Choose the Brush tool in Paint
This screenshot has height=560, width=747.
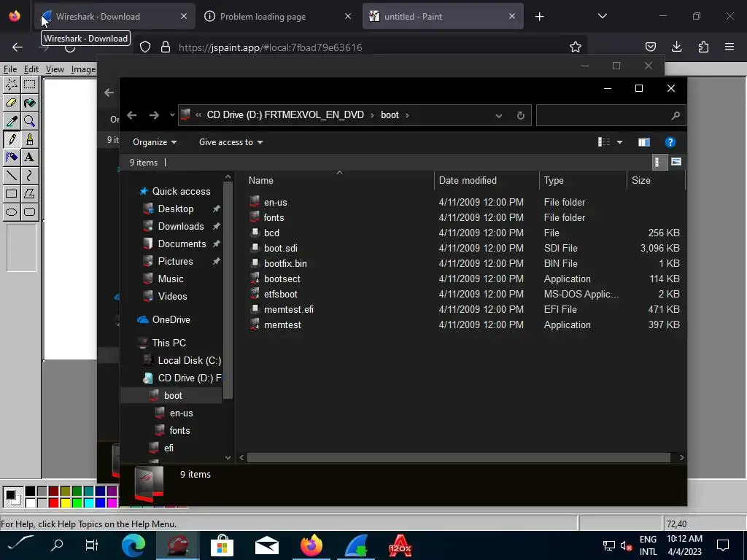(29, 139)
